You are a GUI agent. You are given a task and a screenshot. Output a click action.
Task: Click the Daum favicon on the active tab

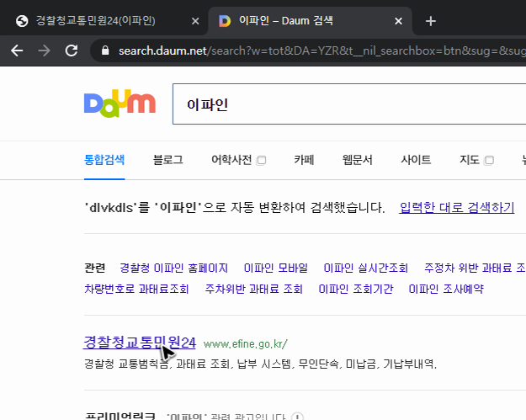coord(225,21)
